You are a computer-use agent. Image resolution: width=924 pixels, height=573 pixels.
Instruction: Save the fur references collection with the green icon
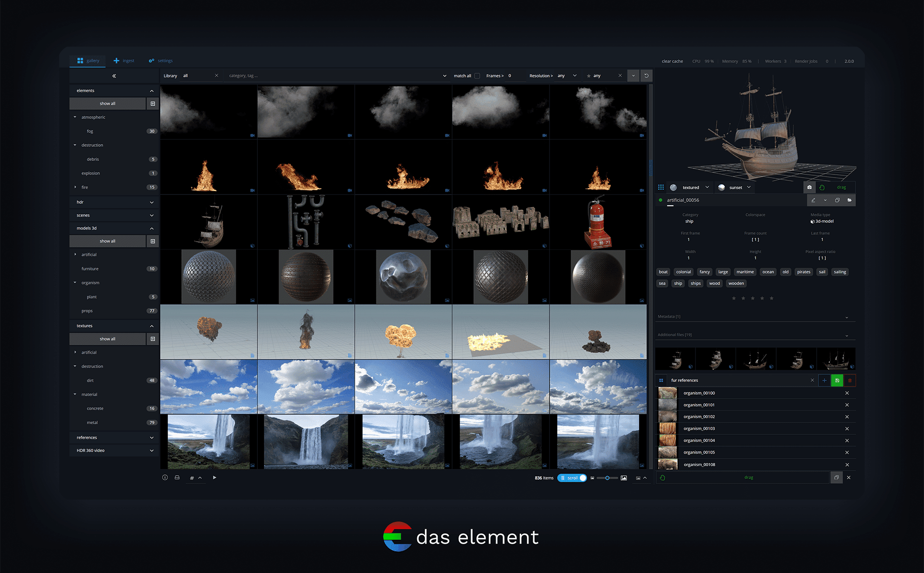pyautogui.click(x=837, y=380)
